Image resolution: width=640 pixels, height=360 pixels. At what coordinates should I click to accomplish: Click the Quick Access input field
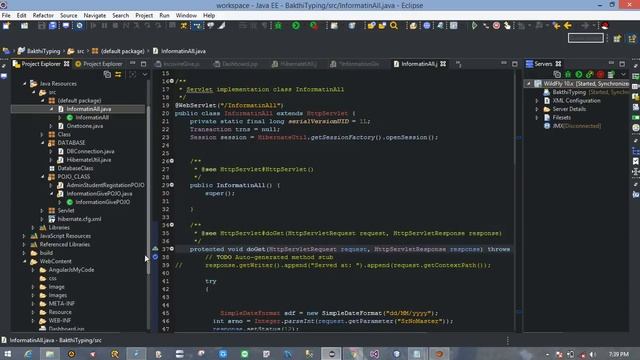[586, 38]
